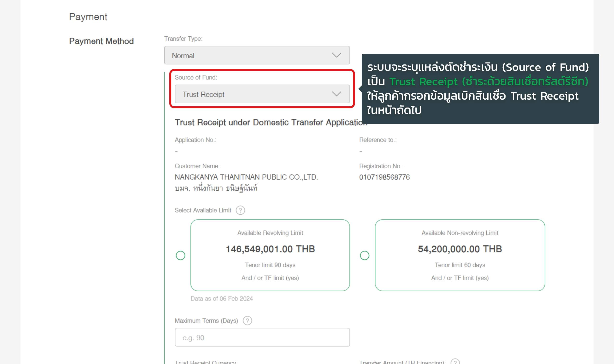Click the chevron arrow in Transfer Type field
The height and width of the screenshot is (364, 614).
coord(336,55)
